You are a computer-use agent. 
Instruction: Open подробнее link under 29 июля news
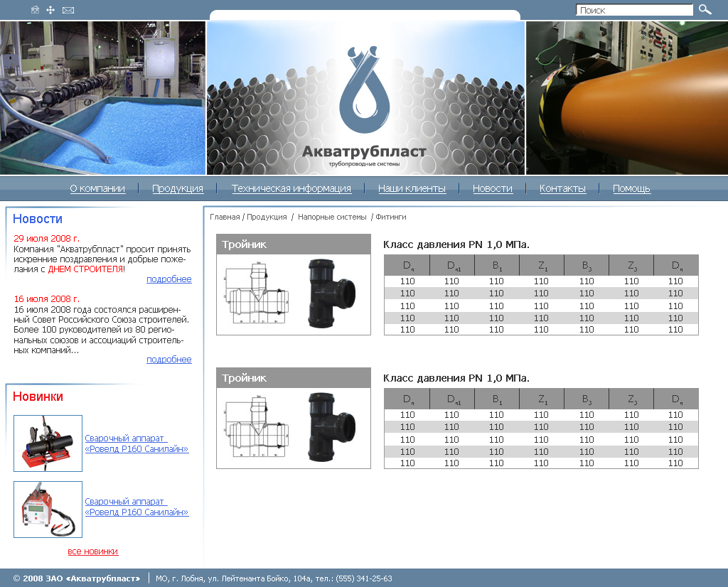pyautogui.click(x=169, y=279)
